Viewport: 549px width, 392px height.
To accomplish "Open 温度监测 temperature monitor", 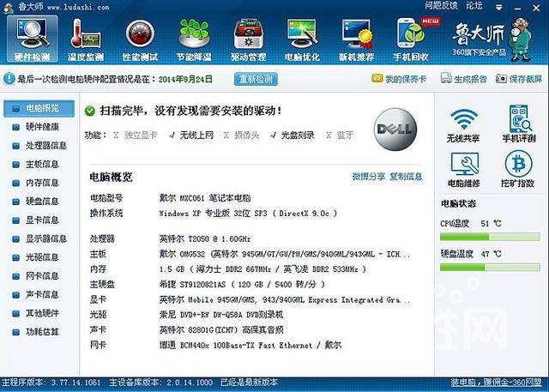I will [x=86, y=40].
